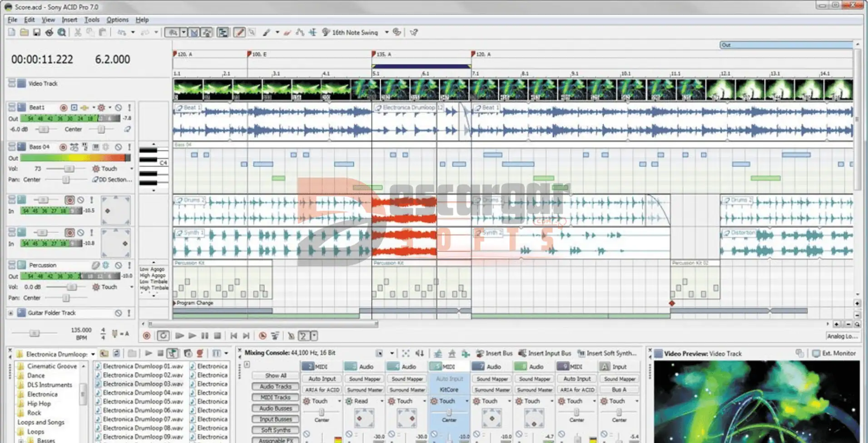Click MIDI Tracks filter button
Image resolution: width=868 pixels, height=443 pixels.
tap(276, 397)
